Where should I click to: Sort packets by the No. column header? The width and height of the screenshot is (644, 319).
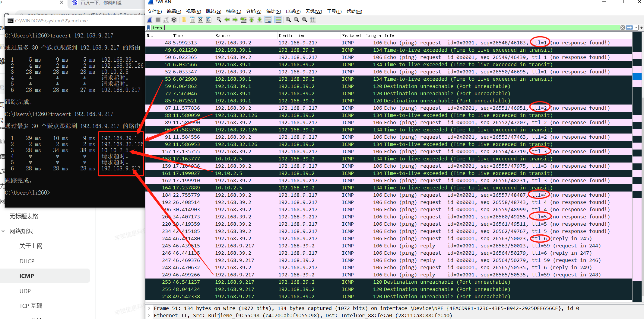point(158,36)
